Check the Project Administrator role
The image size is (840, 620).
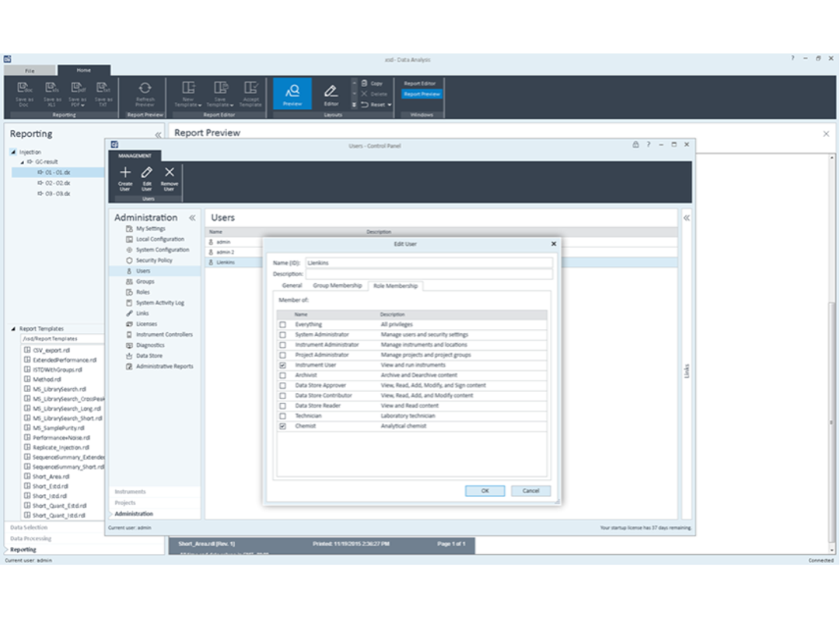[283, 356]
